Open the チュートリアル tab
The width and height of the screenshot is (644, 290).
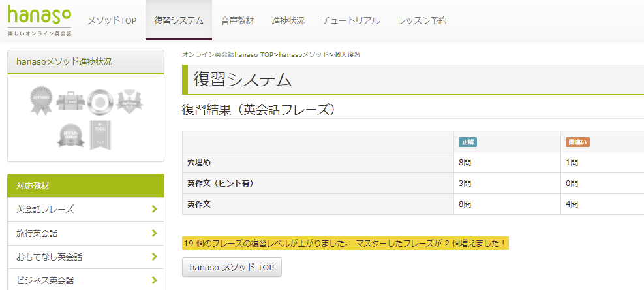[351, 20]
